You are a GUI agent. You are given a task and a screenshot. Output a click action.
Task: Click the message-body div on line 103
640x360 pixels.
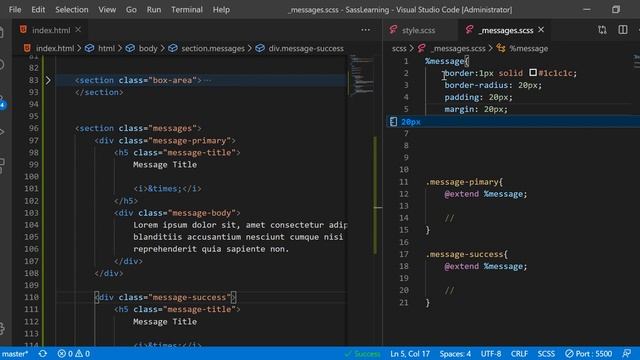(x=177, y=213)
